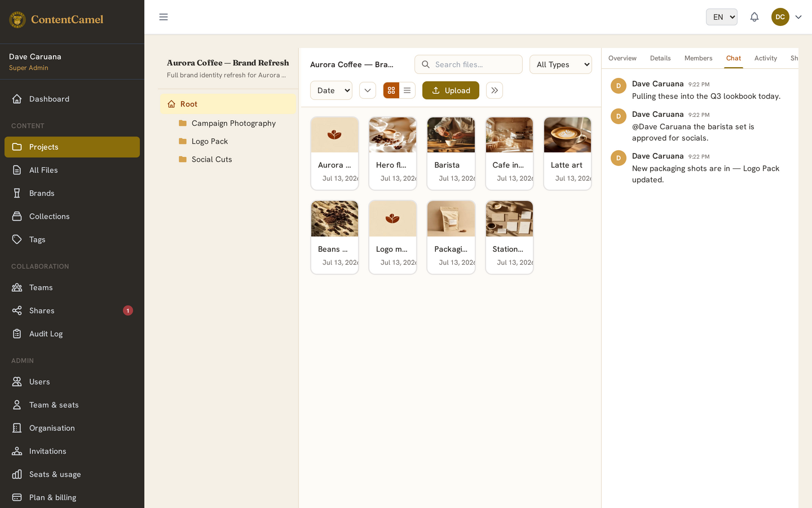Open Tags in sidebar
812x508 pixels.
tap(72, 239)
